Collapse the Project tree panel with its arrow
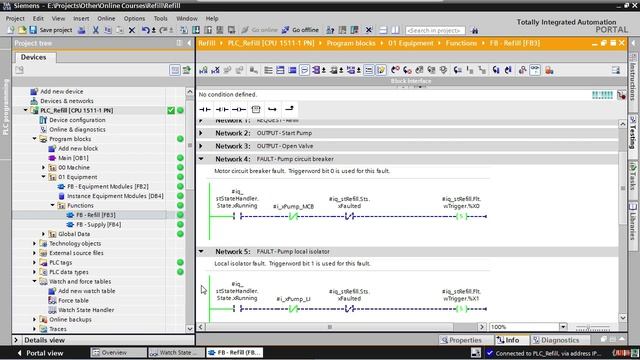The image size is (640, 360). [x=189, y=43]
